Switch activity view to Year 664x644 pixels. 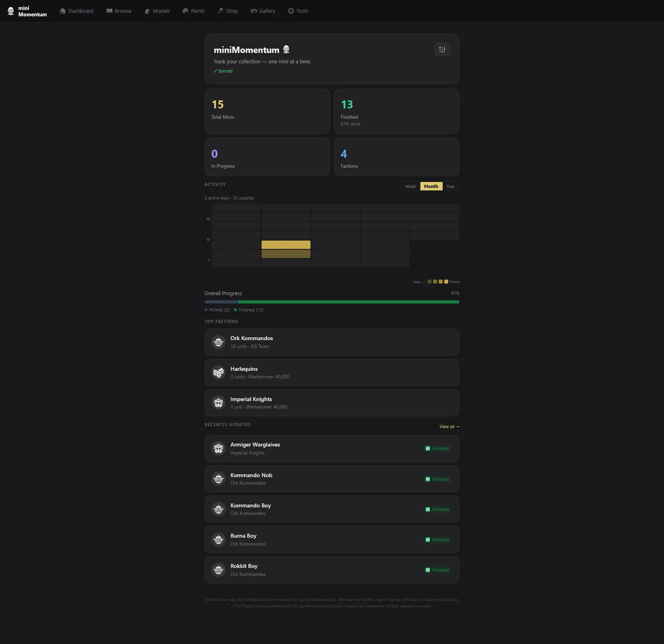coord(451,186)
